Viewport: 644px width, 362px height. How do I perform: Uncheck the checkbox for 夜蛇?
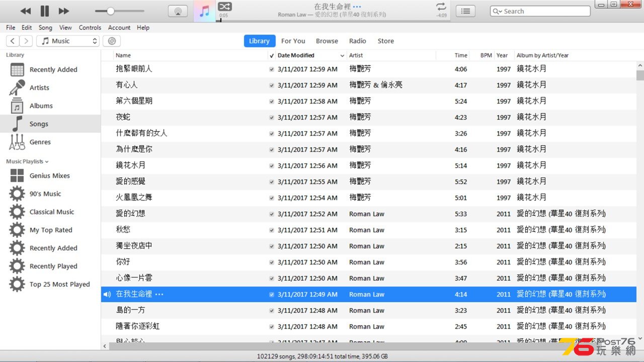pyautogui.click(x=272, y=118)
